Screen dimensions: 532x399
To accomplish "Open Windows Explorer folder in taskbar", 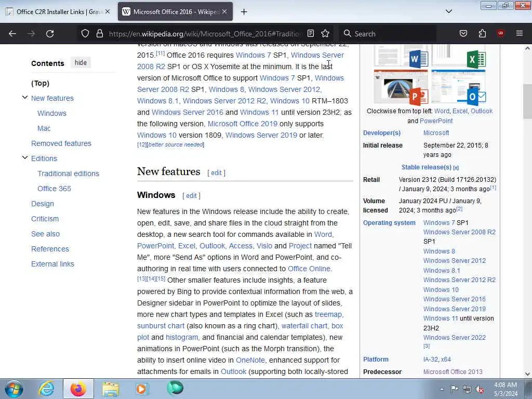I will pos(111,389).
